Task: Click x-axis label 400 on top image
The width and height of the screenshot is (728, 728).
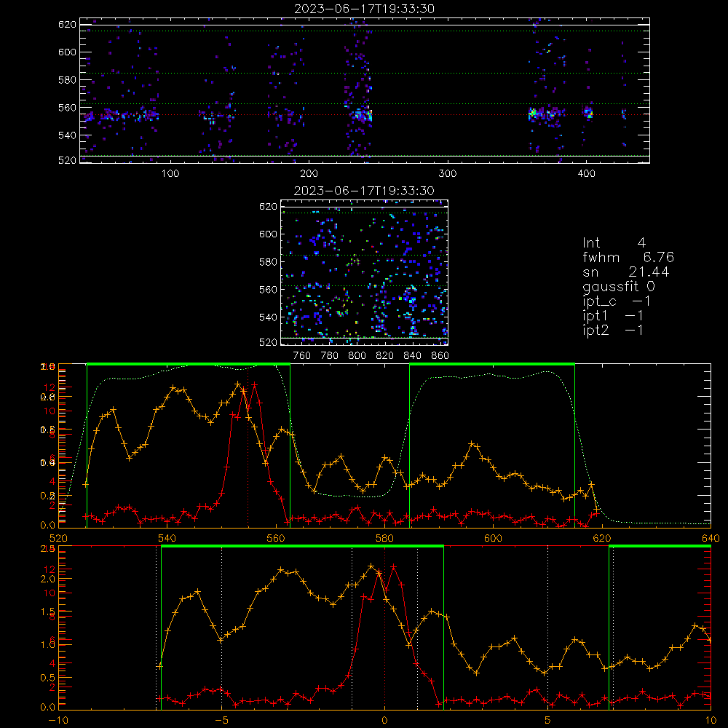Action: tap(586, 174)
